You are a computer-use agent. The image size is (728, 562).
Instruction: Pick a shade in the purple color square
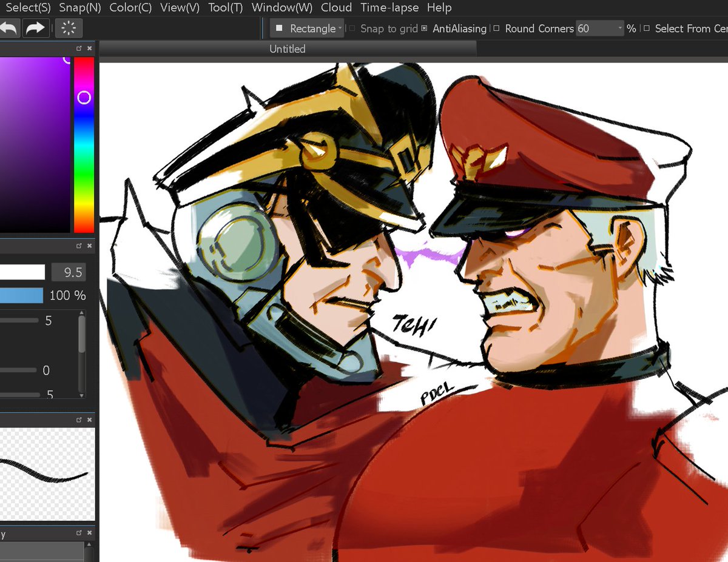pos(35,144)
